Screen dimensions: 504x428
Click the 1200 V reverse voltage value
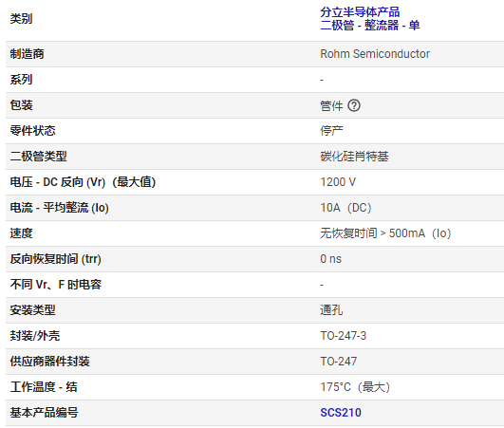[x=338, y=182]
